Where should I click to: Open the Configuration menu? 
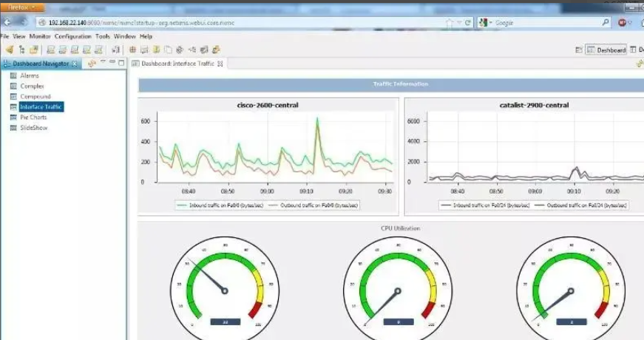coord(72,36)
